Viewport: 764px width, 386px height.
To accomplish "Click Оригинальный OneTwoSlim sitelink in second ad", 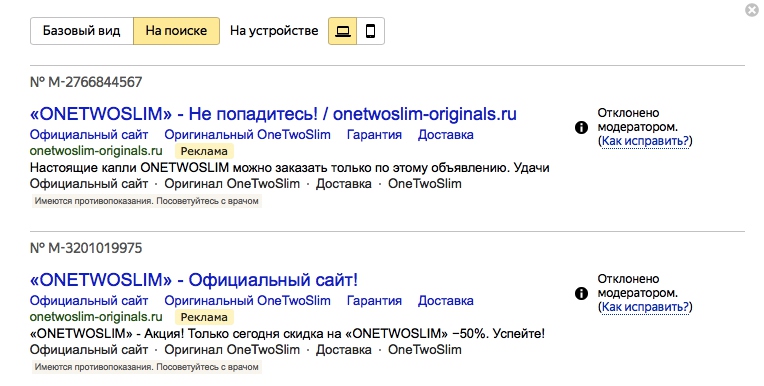I will [x=248, y=301].
